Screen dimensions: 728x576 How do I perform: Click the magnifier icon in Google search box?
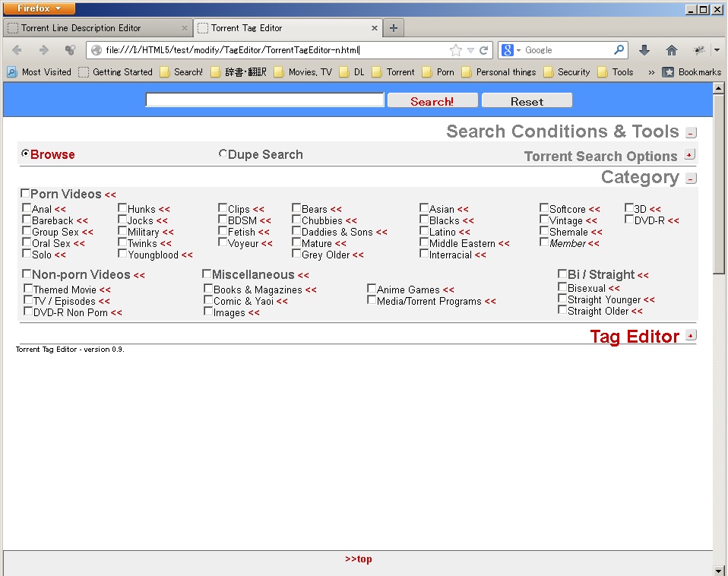(x=619, y=50)
